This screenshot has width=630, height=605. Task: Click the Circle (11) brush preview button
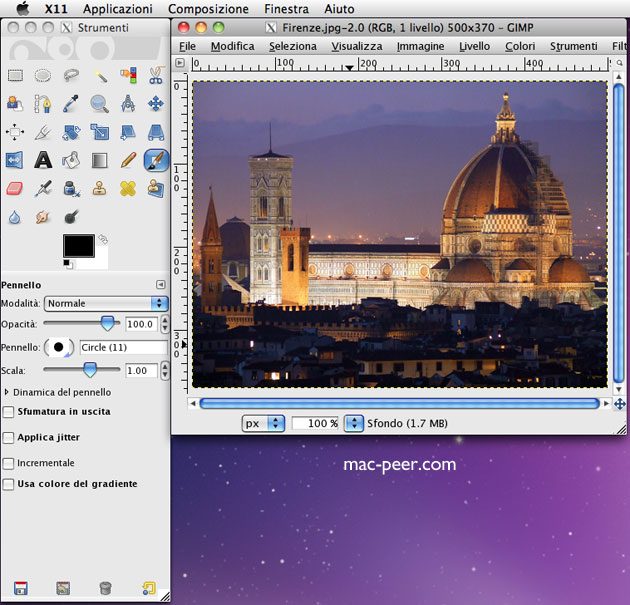tap(60, 347)
